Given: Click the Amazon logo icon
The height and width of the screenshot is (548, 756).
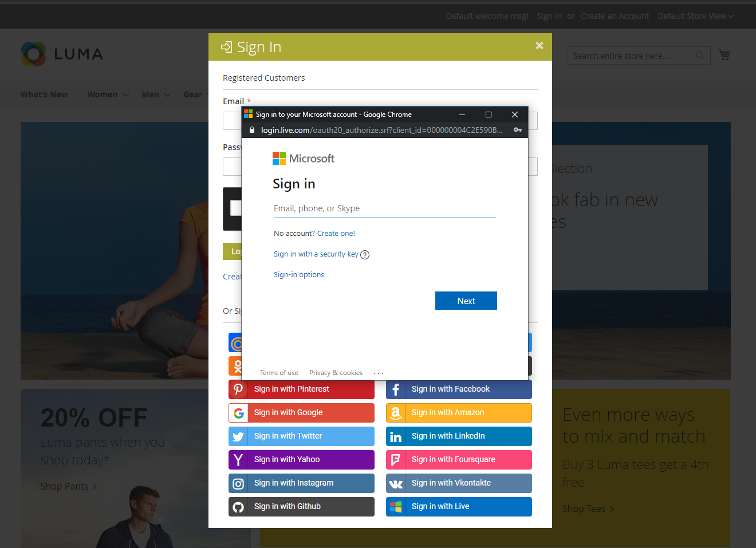Looking at the screenshot, I should tap(396, 413).
